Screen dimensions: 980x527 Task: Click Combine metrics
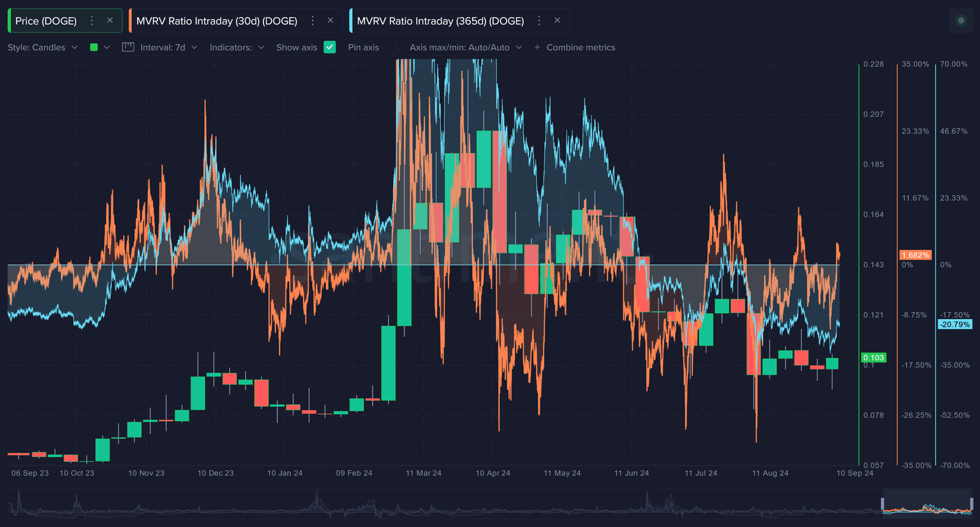pos(581,47)
